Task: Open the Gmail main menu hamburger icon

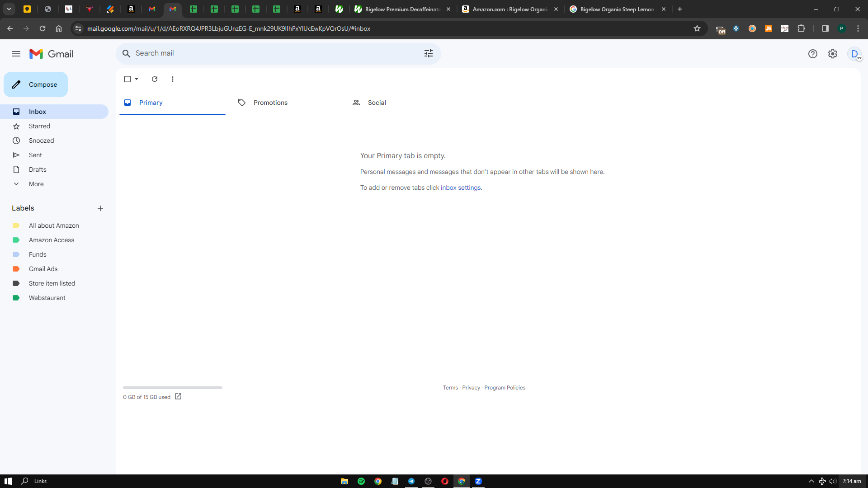Action: tap(16, 54)
